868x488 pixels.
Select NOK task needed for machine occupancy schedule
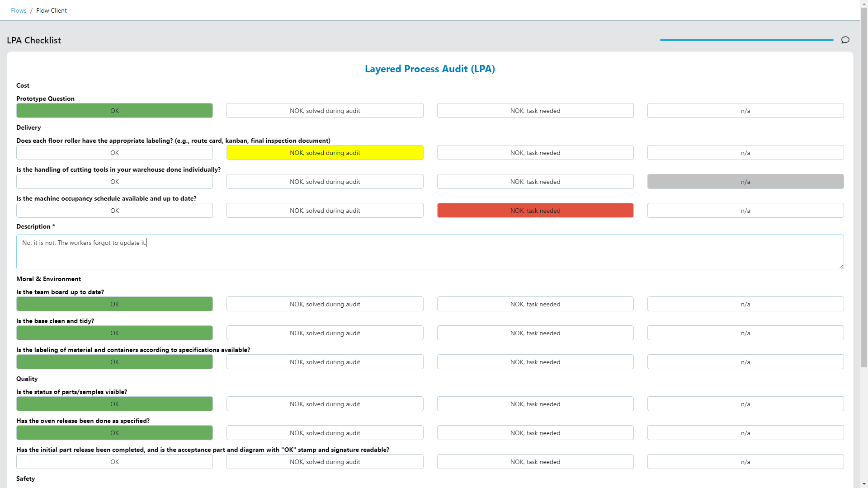pos(535,210)
